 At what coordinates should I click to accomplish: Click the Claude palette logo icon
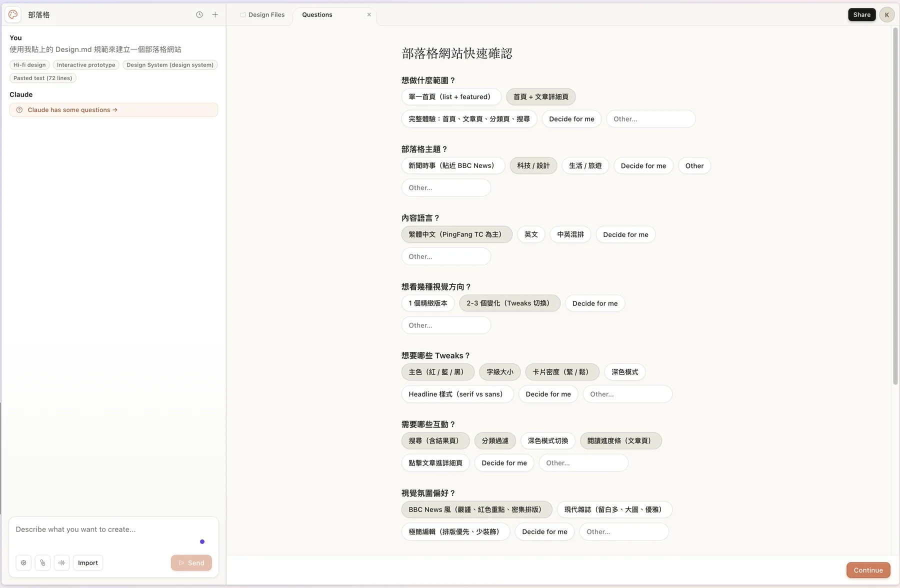point(13,14)
